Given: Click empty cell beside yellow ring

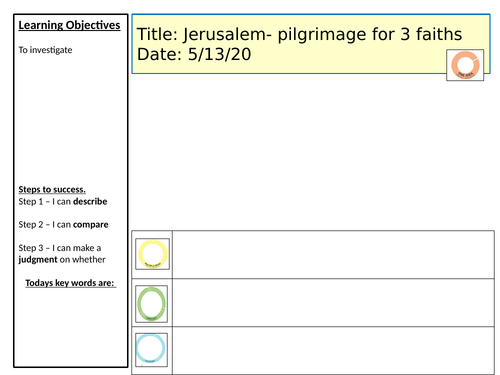Looking at the screenshot, I should click(333, 254).
